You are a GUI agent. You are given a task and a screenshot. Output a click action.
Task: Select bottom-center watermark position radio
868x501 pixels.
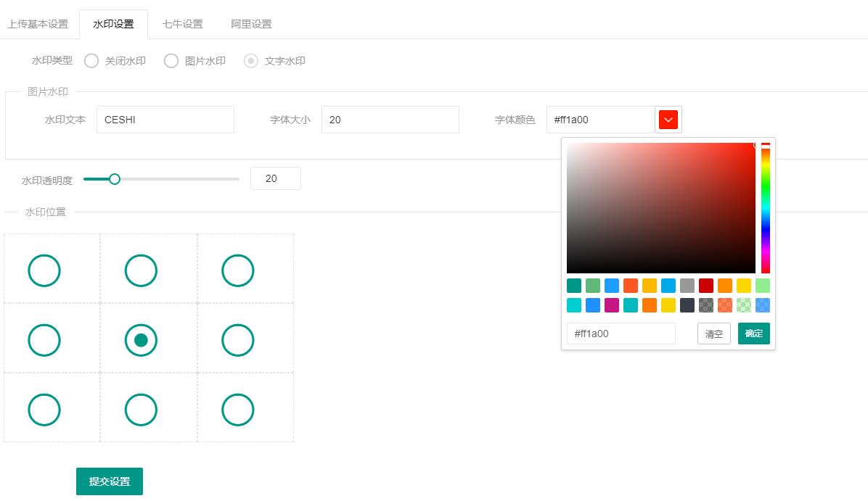(x=142, y=410)
